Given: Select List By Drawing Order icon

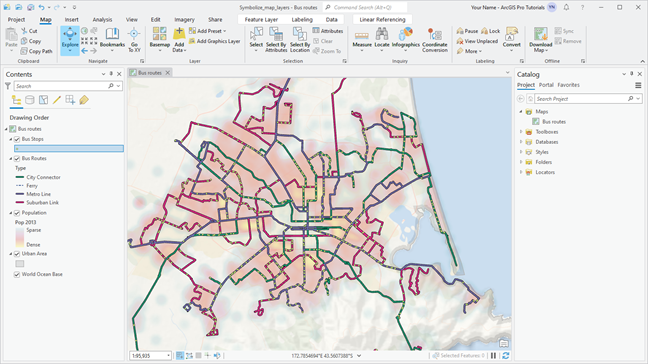Looking at the screenshot, I should (x=17, y=100).
